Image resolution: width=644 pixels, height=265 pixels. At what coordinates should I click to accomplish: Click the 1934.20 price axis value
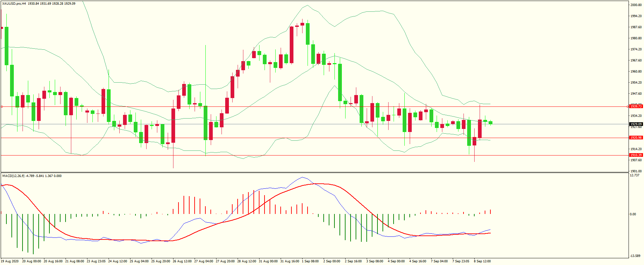(636, 116)
